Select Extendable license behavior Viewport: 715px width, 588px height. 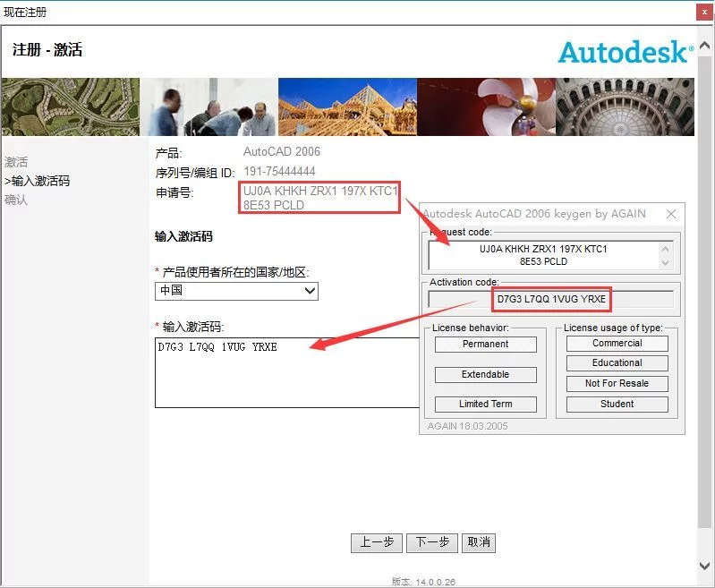click(486, 374)
